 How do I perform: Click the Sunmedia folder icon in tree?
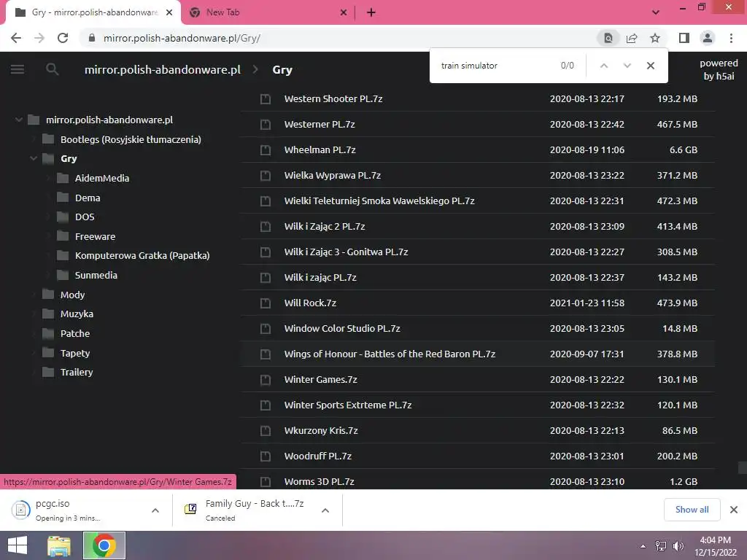63,275
